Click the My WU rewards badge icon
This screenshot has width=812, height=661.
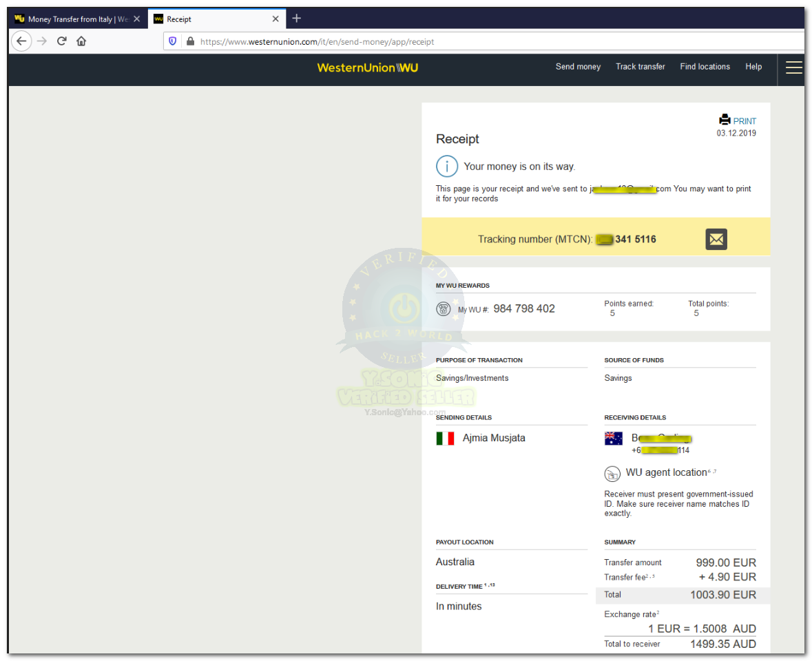tap(444, 309)
